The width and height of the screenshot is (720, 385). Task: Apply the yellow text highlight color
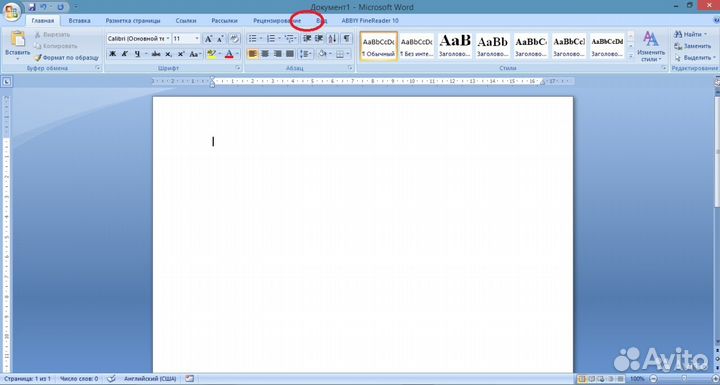pos(211,54)
